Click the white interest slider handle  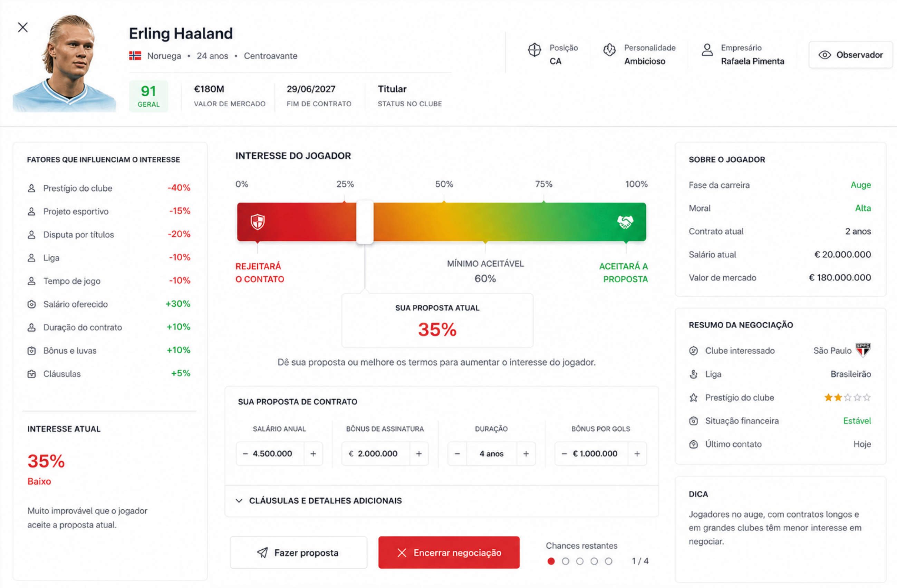tap(365, 222)
